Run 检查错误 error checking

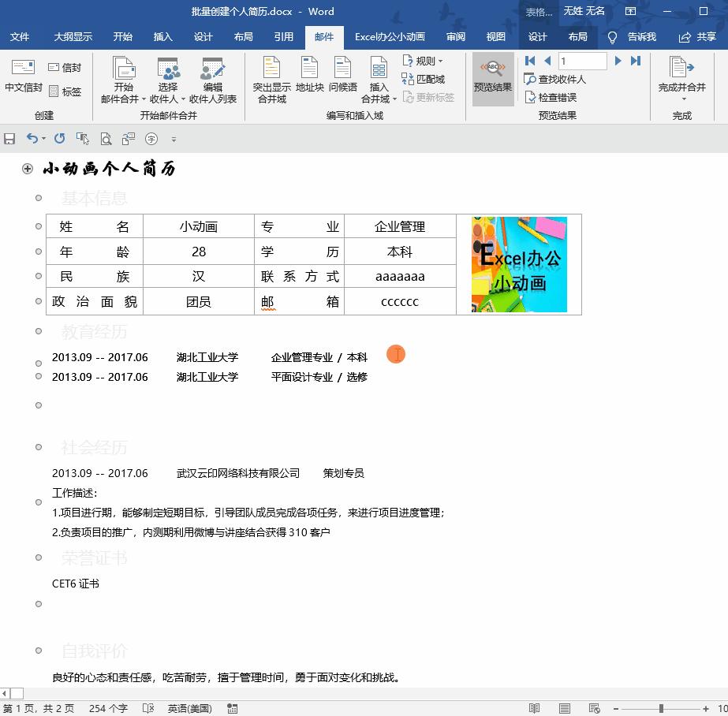tap(552, 95)
